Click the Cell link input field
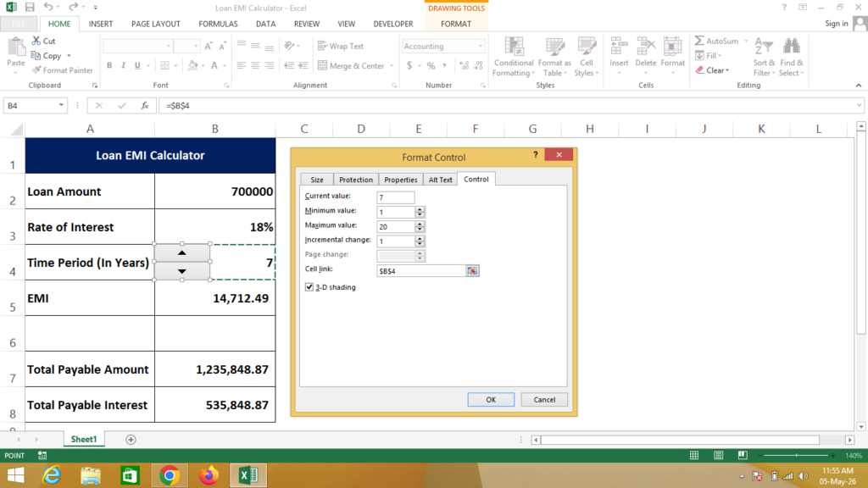Screen dimensions: 868x488 pos(420,270)
